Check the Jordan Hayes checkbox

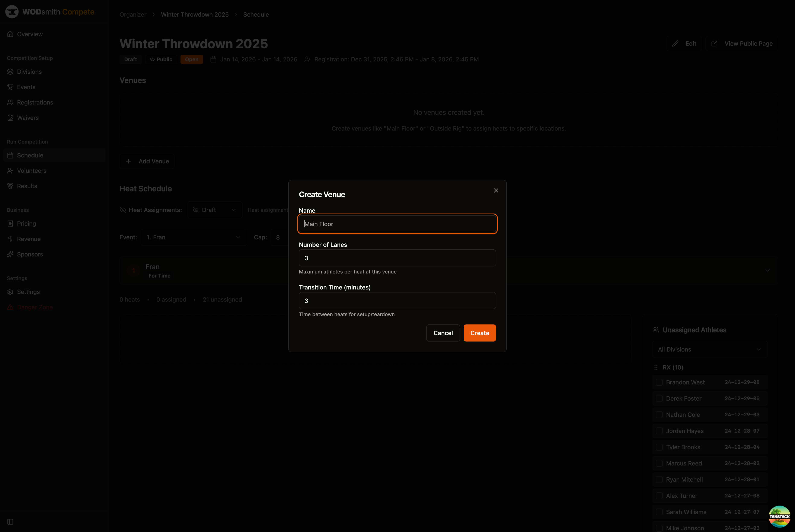pos(659,431)
